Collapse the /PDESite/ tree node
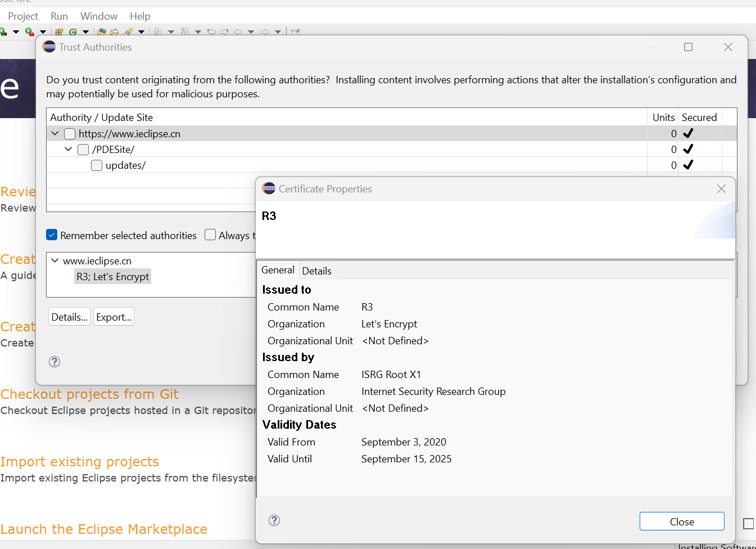This screenshot has height=549, width=756. pyautogui.click(x=68, y=150)
